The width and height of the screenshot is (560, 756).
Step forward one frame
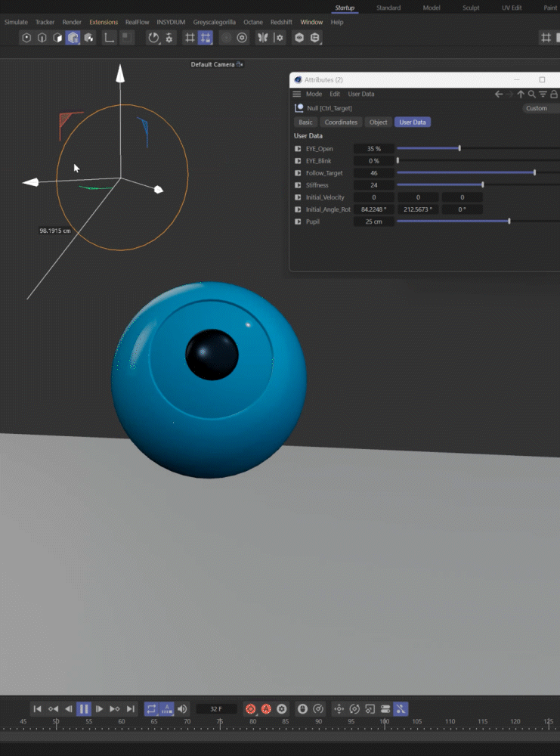(99, 709)
